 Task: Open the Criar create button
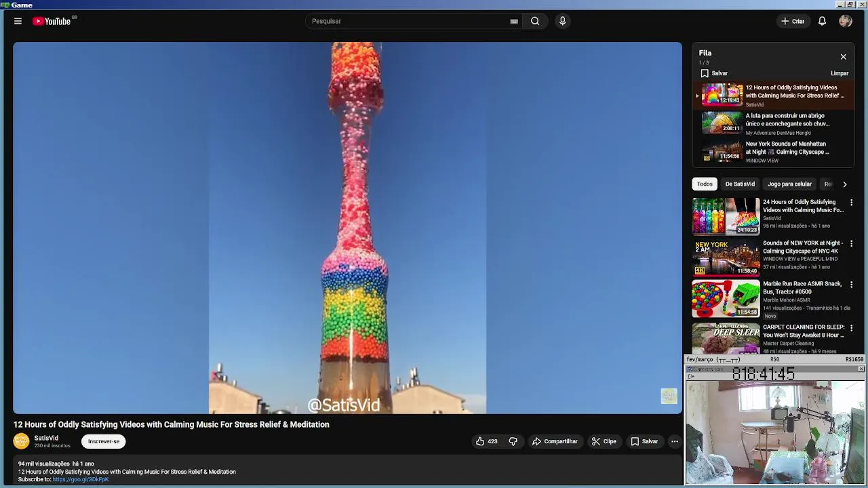[x=793, y=21]
